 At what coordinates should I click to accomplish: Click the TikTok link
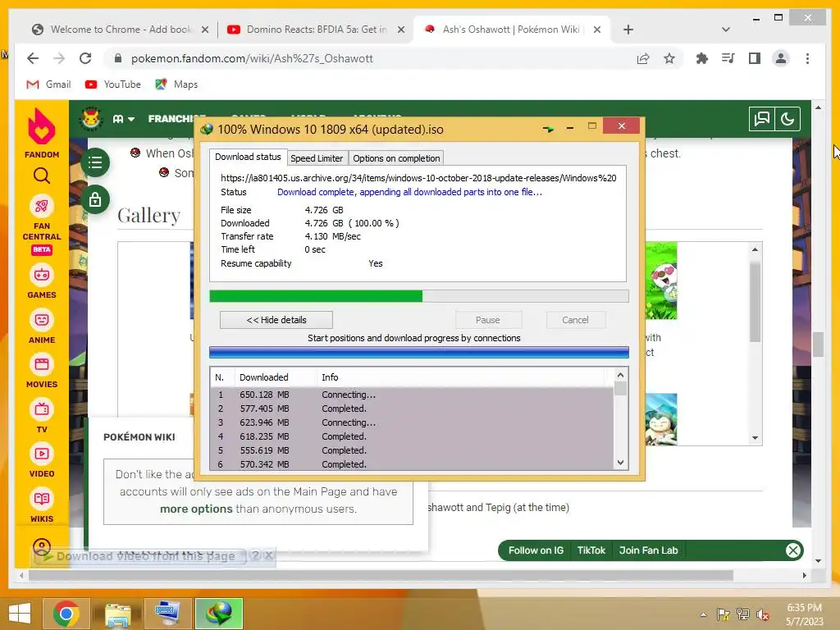coord(591,550)
